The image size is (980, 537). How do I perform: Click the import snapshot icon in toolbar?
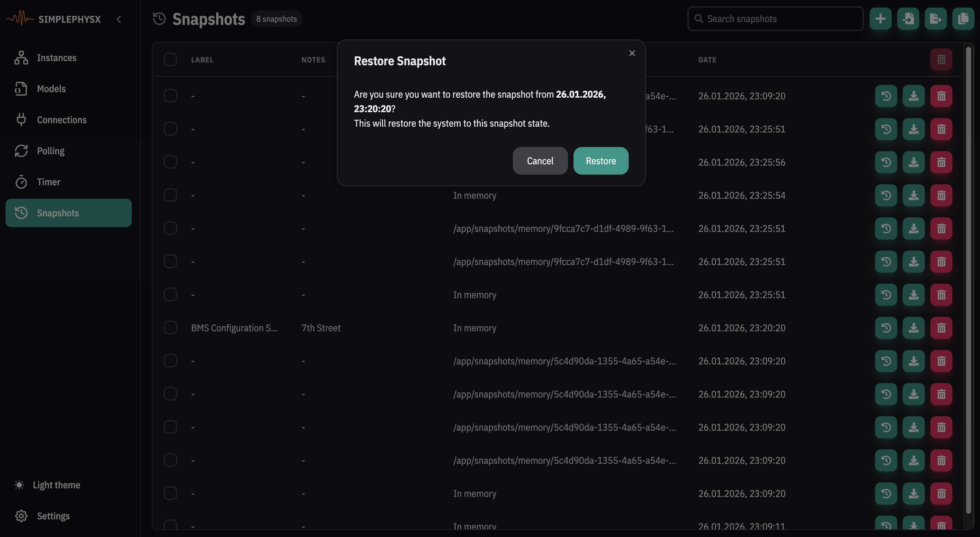[x=908, y=19]
